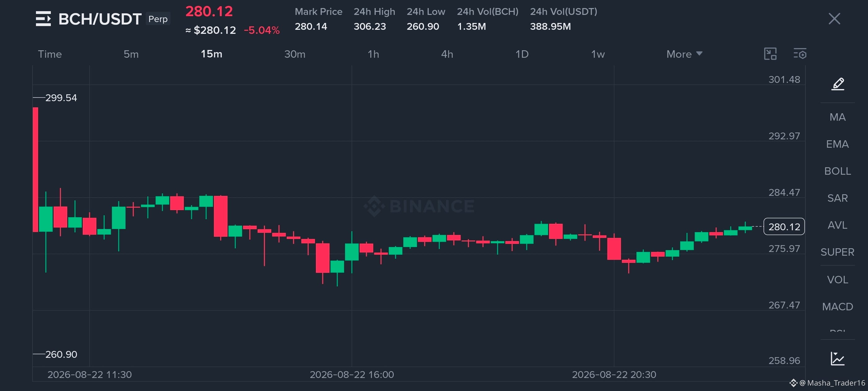Screen dimensions: 868x391
Task: Toggle the BOLL indicator
Action: coord(838,171)
